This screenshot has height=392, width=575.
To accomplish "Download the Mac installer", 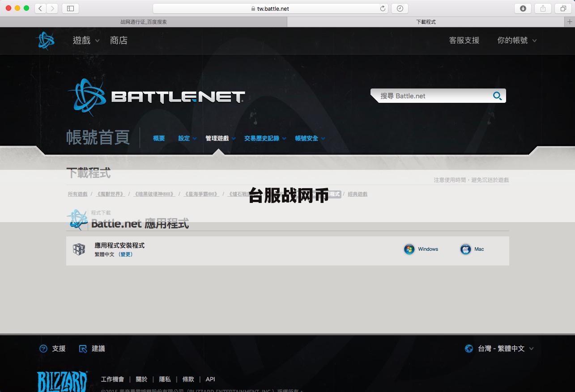I will pos(472,249).
